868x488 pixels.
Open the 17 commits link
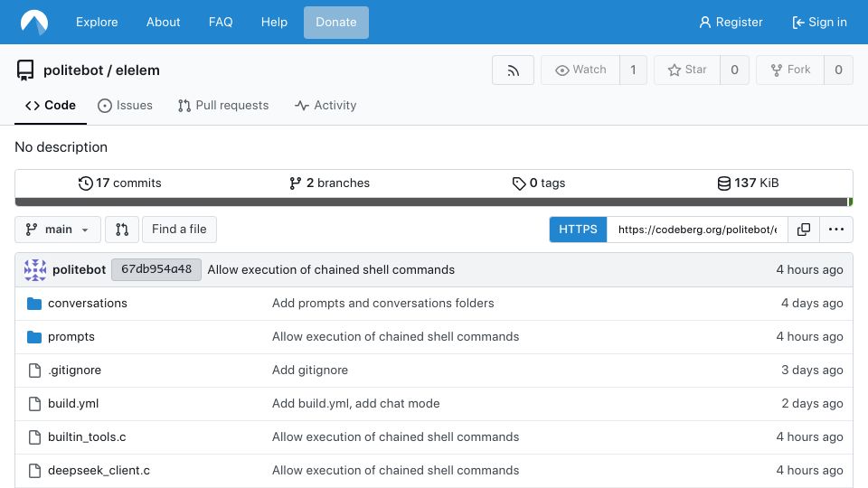pyautogui.click(x=119, y=183)
